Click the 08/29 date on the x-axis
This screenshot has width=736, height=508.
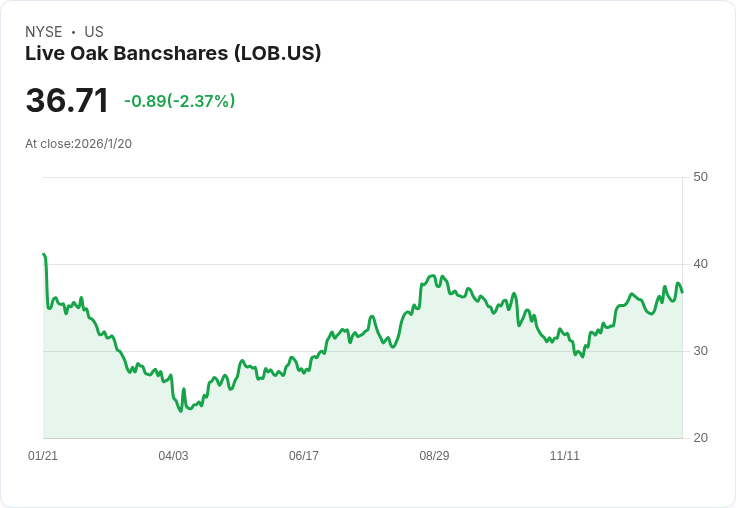tap(434, 455)
